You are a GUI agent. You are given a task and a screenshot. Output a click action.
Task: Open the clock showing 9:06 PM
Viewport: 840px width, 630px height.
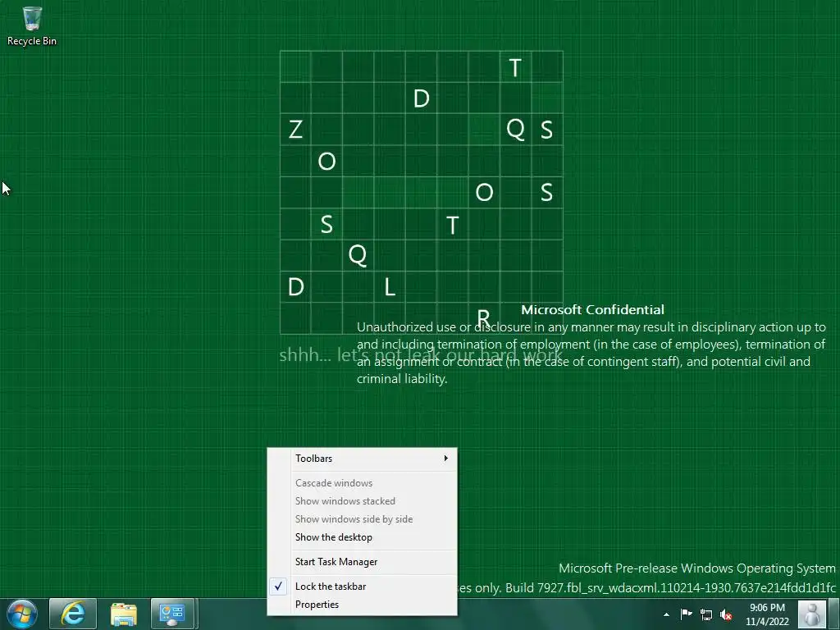click(x=767, y=614)
